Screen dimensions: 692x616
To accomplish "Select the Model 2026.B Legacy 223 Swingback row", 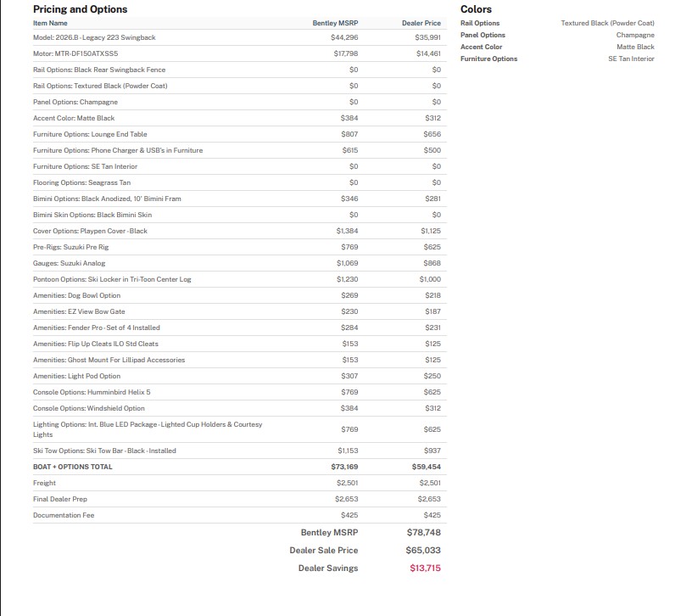I will pyautogui.click(x=94, y=37).
